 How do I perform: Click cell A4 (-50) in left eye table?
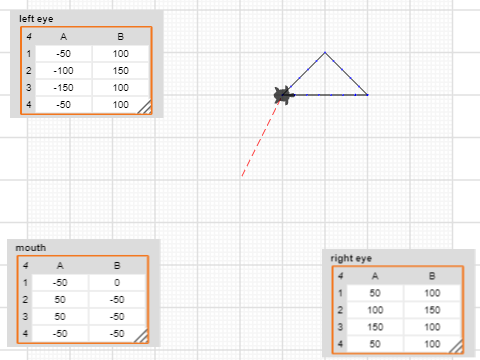pos(63,105)
